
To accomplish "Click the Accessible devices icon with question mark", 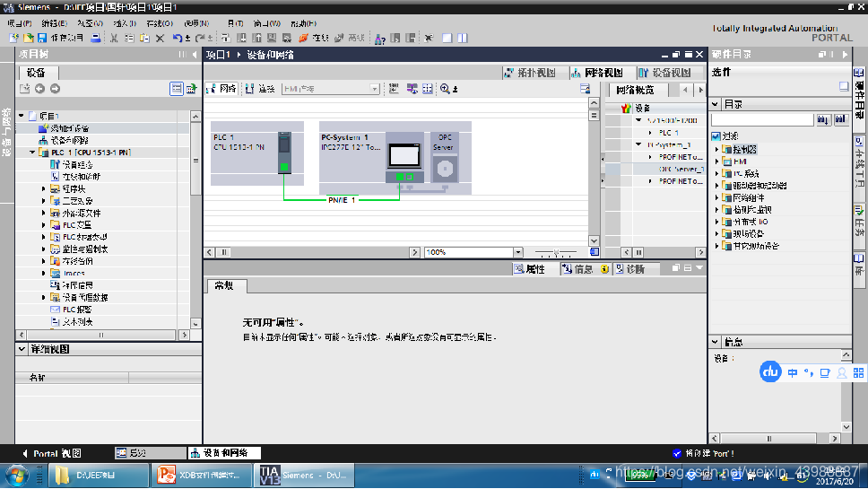I will click(x=380, y=39).
